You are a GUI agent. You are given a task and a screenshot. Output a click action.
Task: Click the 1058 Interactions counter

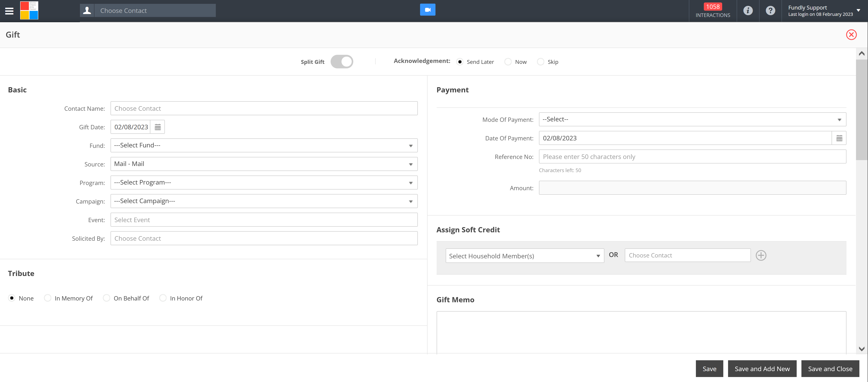coord(713,10)
